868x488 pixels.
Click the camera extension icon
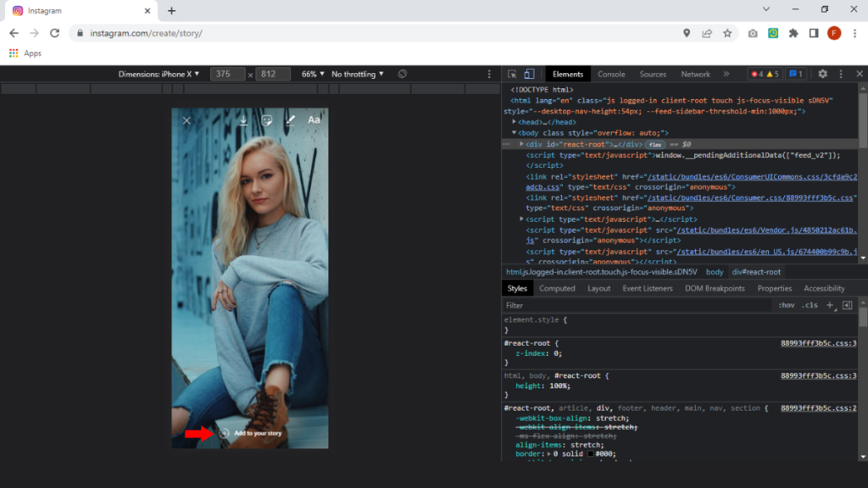point(753,33)
